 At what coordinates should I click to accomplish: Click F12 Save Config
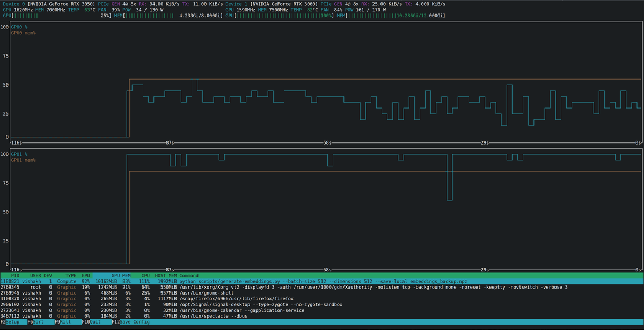pyautogui.click(x=130, y=322)
